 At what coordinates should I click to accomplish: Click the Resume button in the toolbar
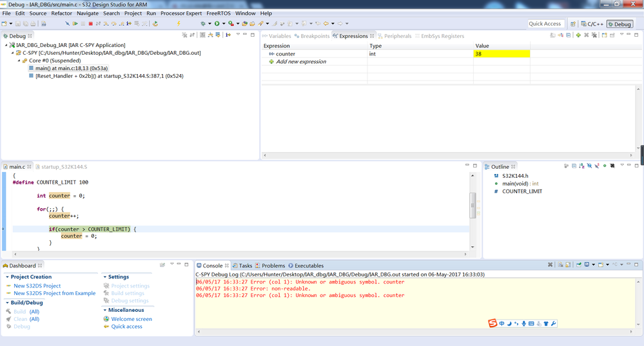pos(75,24)
